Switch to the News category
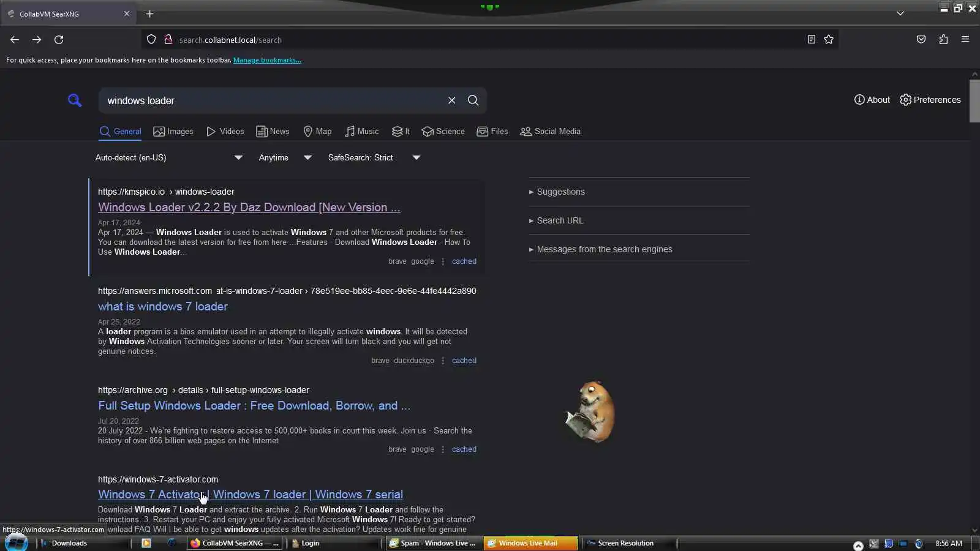 pyautogui.click(x=273, y=132)
